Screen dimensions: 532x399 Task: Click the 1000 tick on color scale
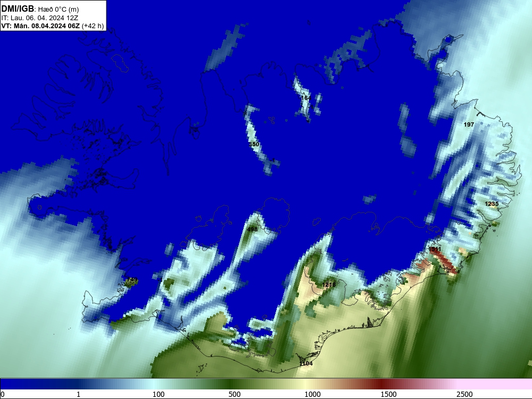click(x=312, y=394)
